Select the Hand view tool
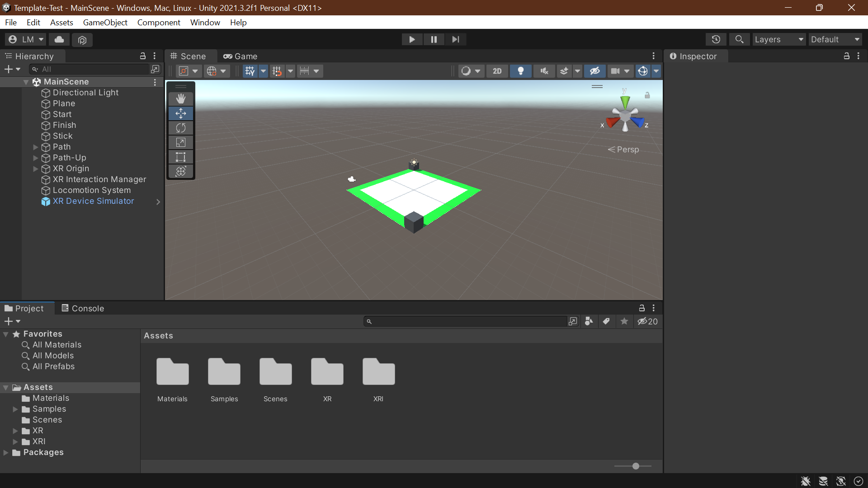This screenshot has width=868, height=488. [181, 99]
